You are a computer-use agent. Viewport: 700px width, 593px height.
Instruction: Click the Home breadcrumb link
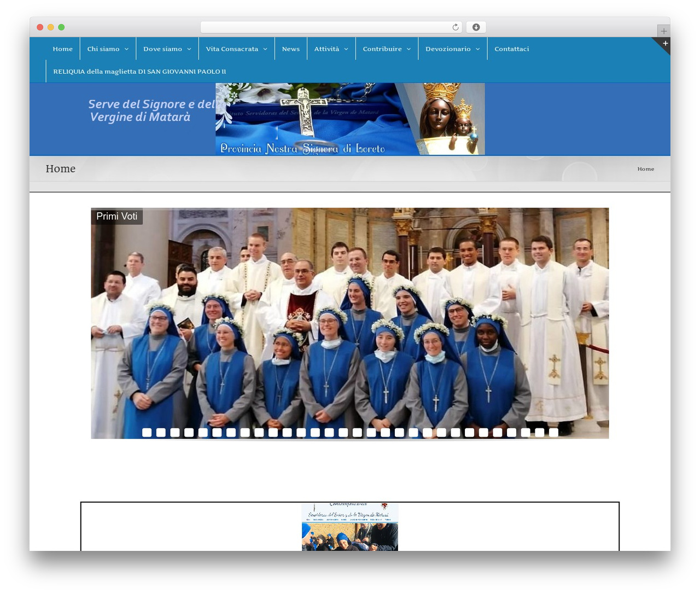645,169
